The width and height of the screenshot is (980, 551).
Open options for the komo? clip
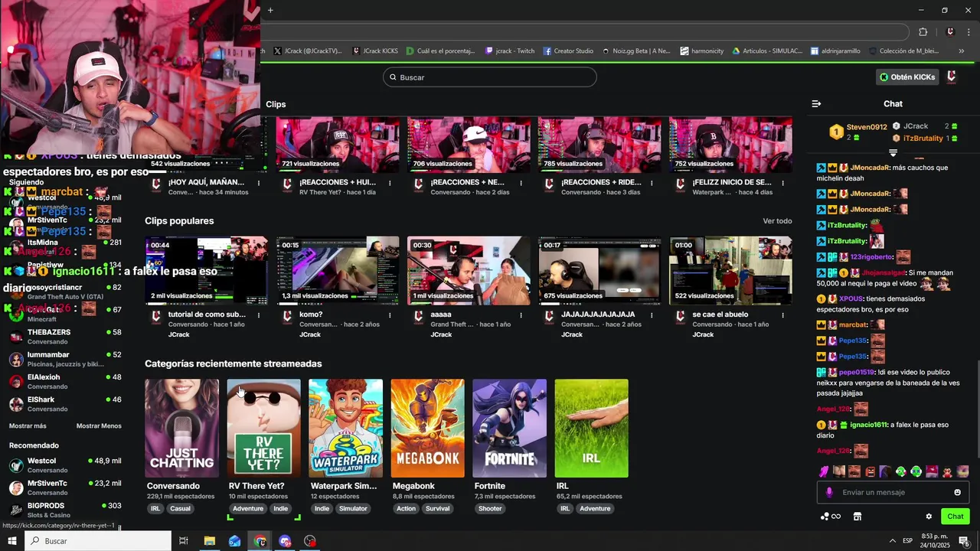390,315
